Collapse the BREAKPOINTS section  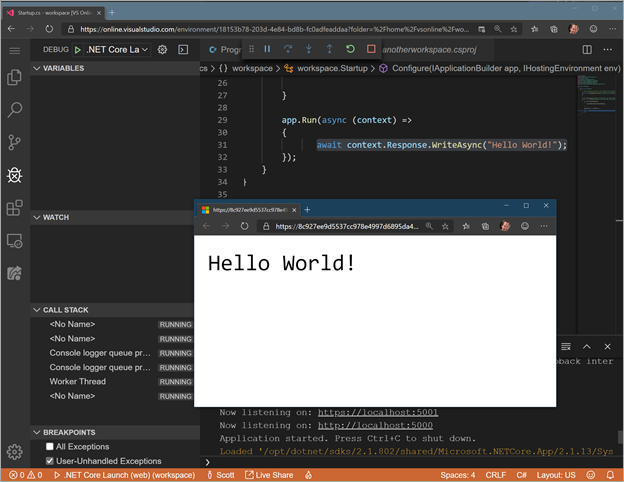point(115,432)
